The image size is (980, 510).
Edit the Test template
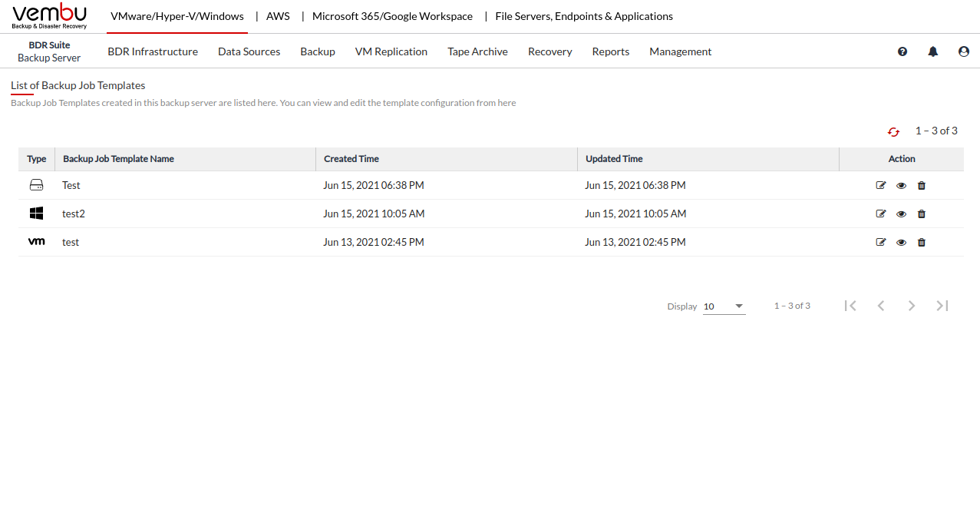tap(881, 185)
